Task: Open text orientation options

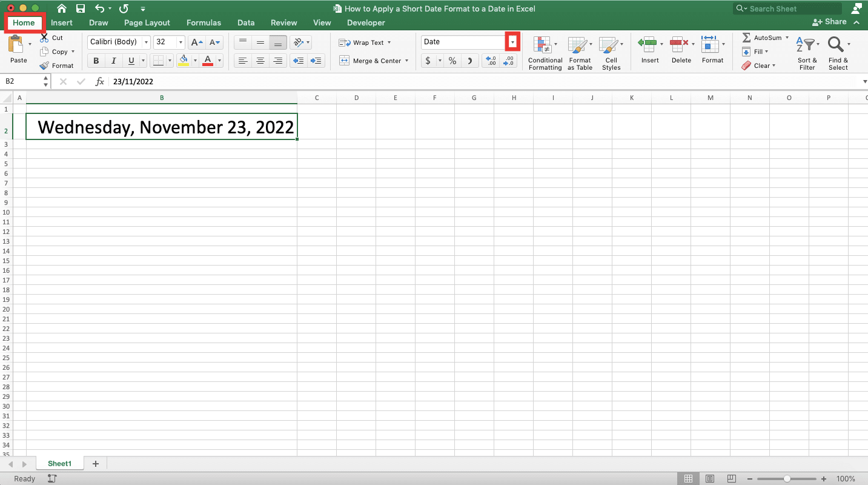Action: [x=300, y=42]
